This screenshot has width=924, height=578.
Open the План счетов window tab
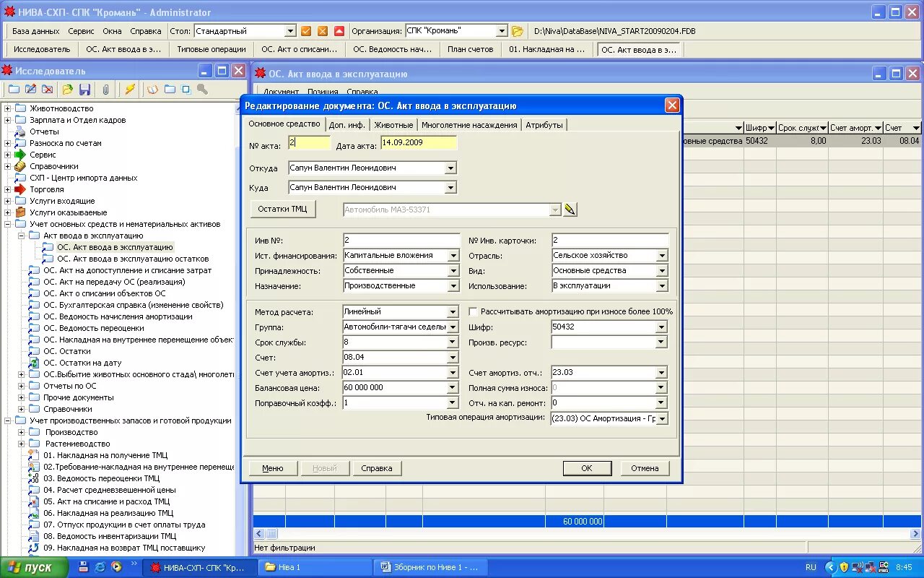pyautogui.click(x=470, y=49)
